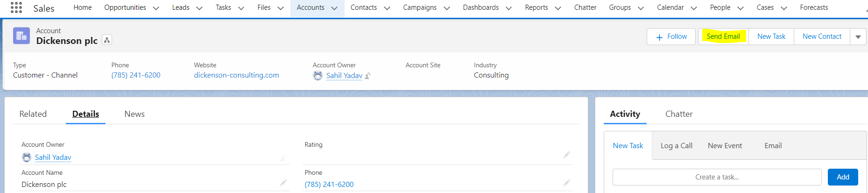Click the account hierarchy icon beside Dickenson plc
The height and width of the screenshot is (193, 868).
tap(107, 40)
